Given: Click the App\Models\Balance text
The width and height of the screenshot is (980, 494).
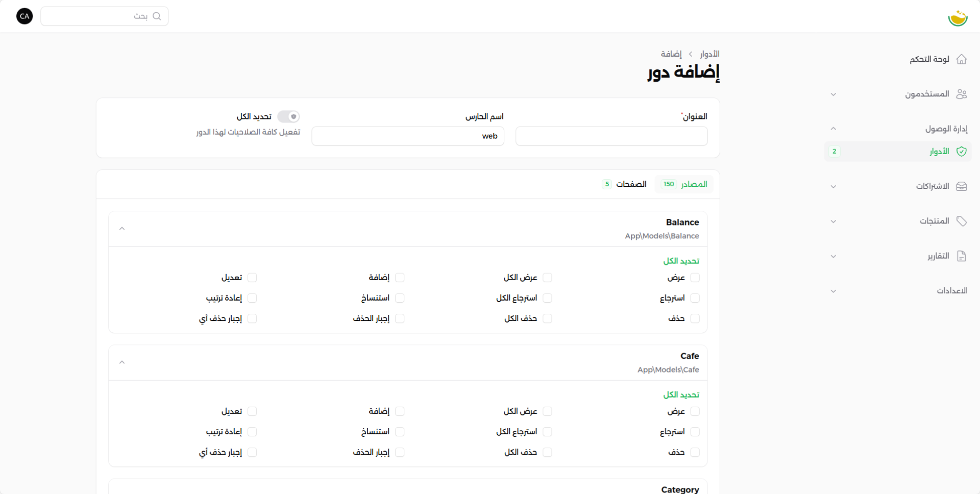Looking at the screenshot, I should pyautogui.click(x=662, y=236).
